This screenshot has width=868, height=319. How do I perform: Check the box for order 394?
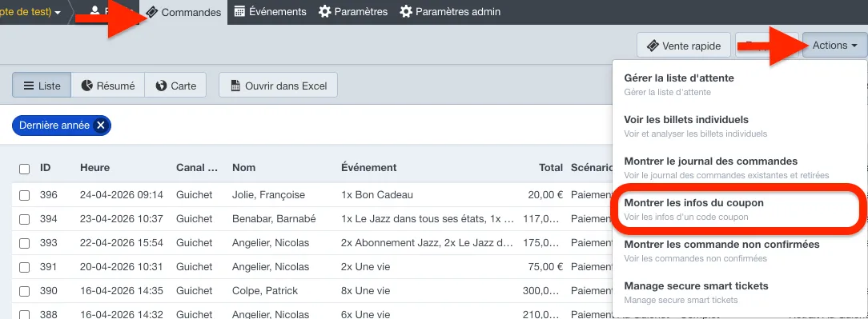[24, 220]
